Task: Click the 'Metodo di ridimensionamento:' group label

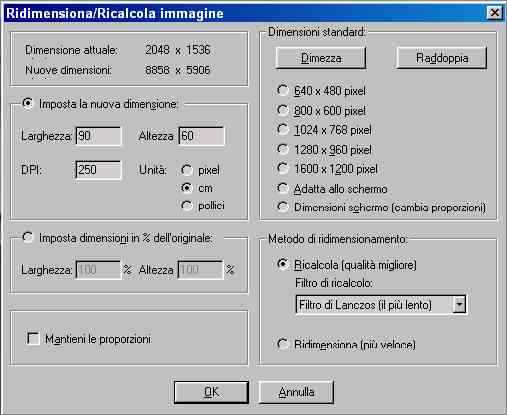Action: point(337,239)
